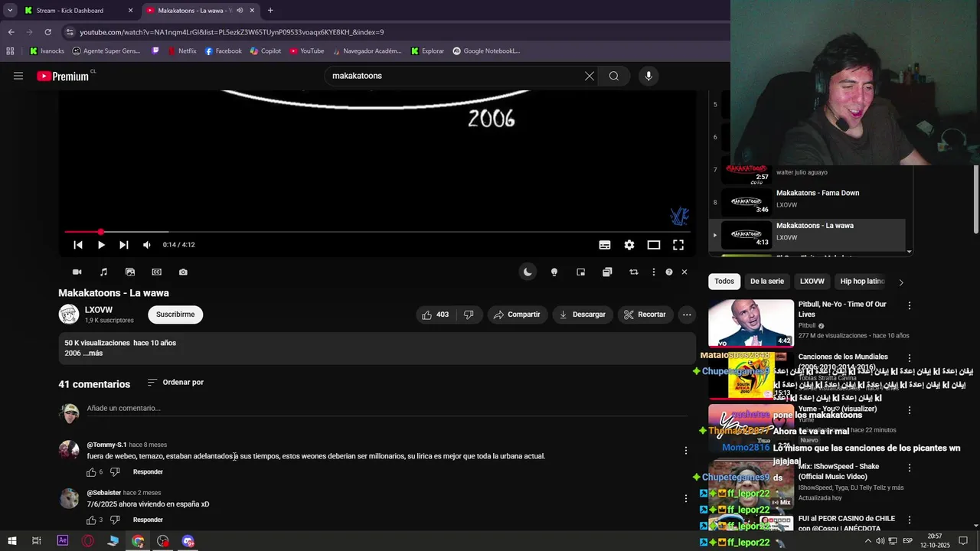This screenshot has width=980, height=551.
Task: Go to YouTube Premium home logo
Action: point(63,76)
